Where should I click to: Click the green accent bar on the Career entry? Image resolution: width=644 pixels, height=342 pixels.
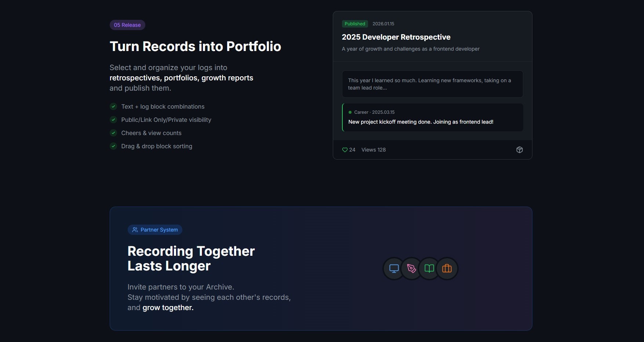(342, 117)
